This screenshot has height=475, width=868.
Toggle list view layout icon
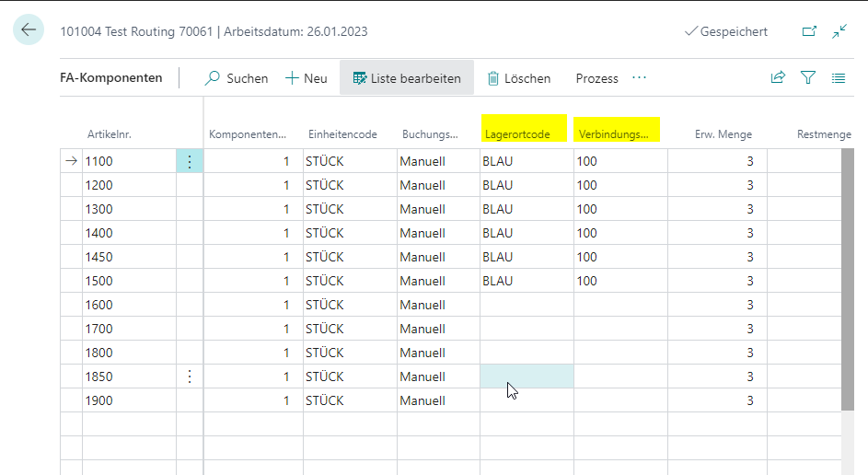point(839,78)
